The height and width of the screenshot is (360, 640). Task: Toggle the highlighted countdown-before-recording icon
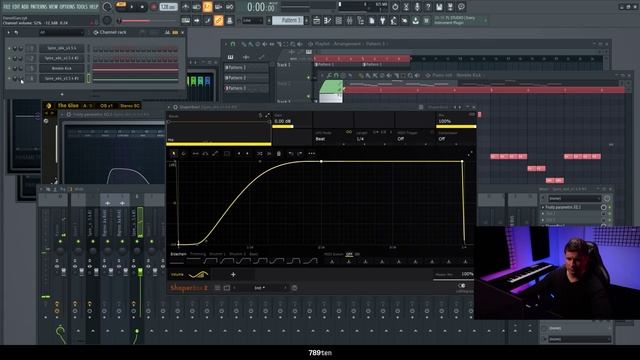point(207,7)
